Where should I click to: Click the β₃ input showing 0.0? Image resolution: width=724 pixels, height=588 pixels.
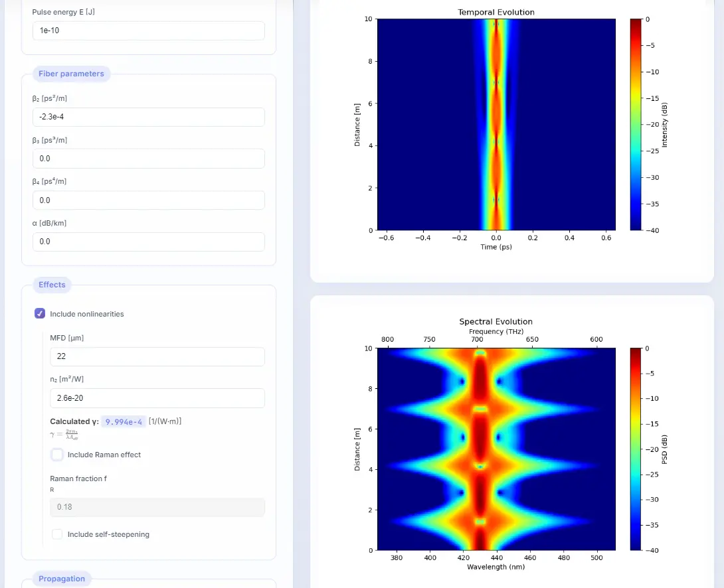[x=148, y=159]
